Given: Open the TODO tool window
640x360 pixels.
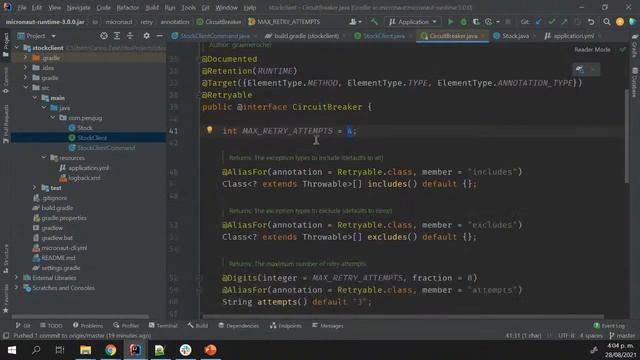Looking at the screenshot, I should tap(51, 325).
